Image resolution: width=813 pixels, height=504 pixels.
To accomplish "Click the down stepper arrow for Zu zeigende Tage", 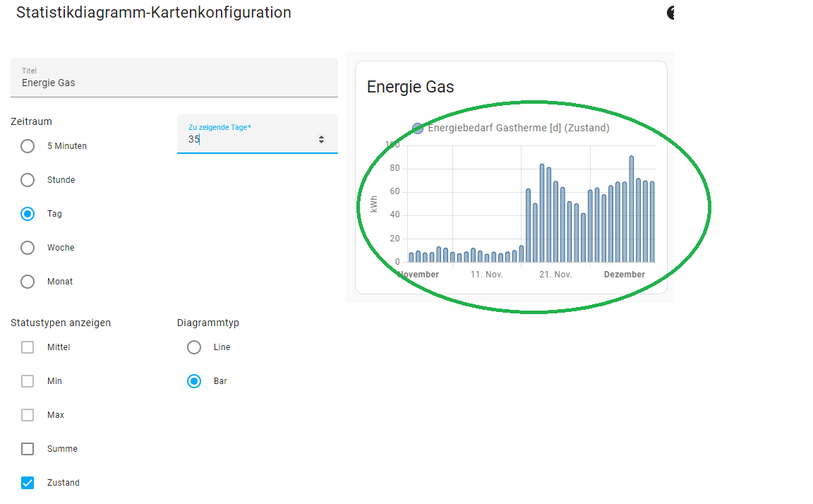I will (x=322, y=142).
